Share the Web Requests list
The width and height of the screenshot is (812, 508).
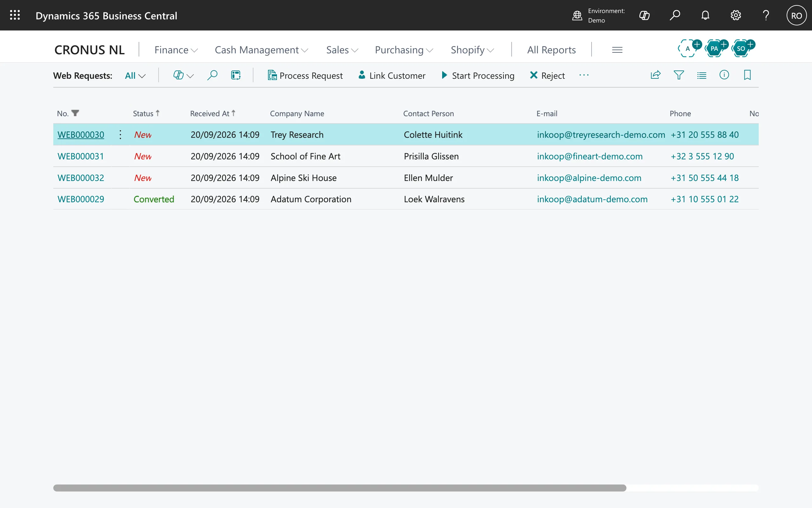[x=656, y=75]
